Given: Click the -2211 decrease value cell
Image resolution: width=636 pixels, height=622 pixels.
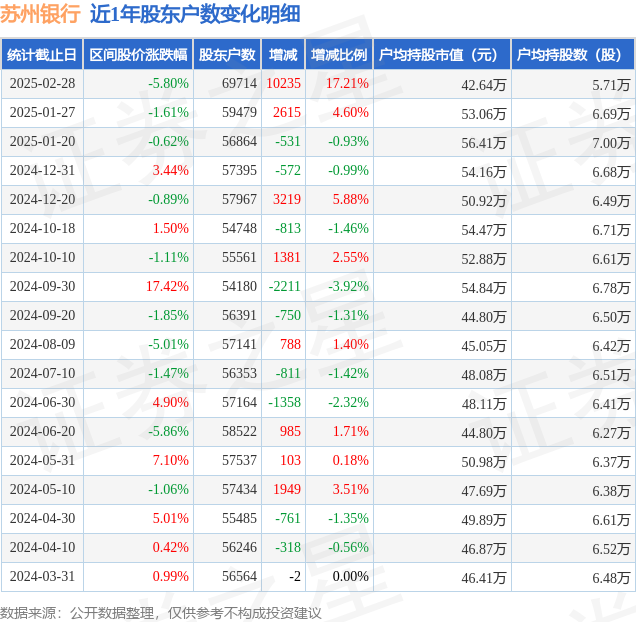Looking at the screenshot, I should [284, 286].
